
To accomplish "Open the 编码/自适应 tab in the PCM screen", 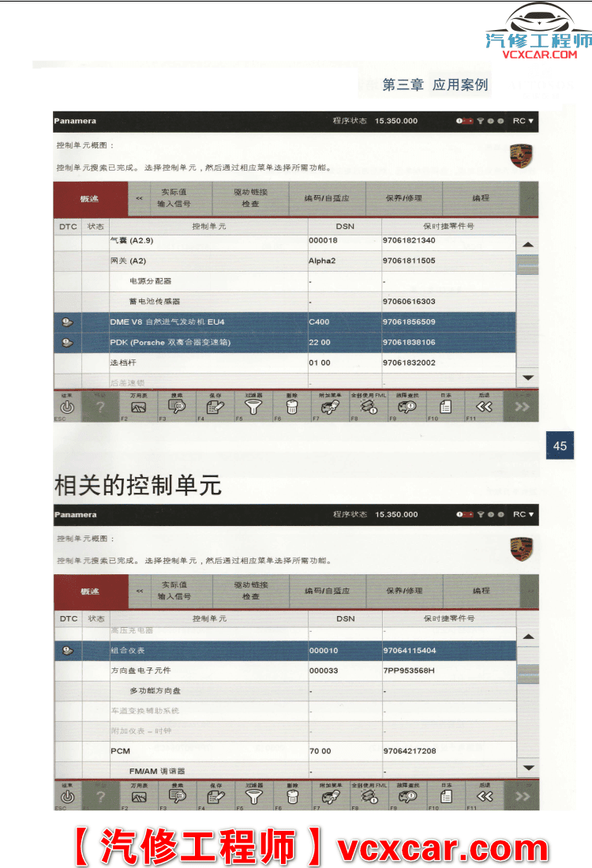I will 328,591.
